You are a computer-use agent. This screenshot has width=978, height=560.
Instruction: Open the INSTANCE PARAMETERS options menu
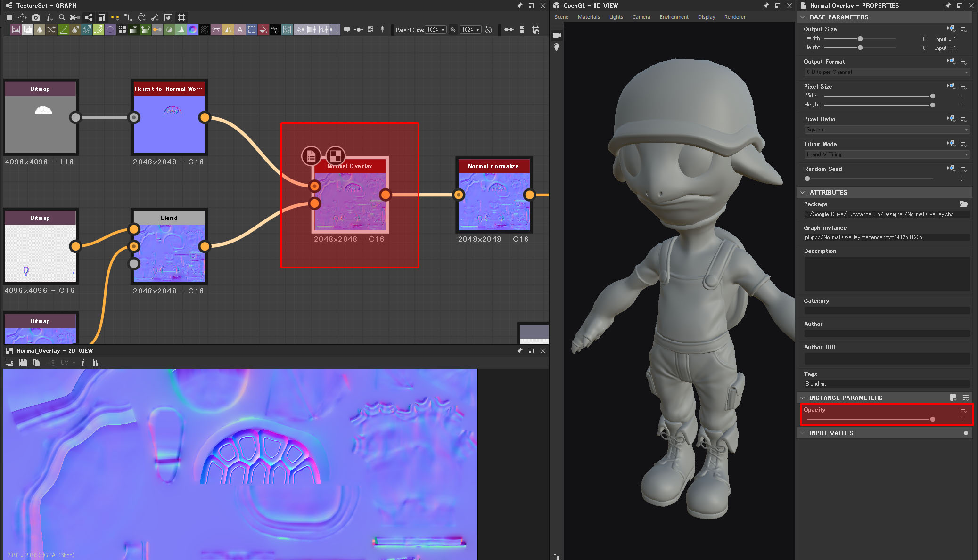(966, 398)
